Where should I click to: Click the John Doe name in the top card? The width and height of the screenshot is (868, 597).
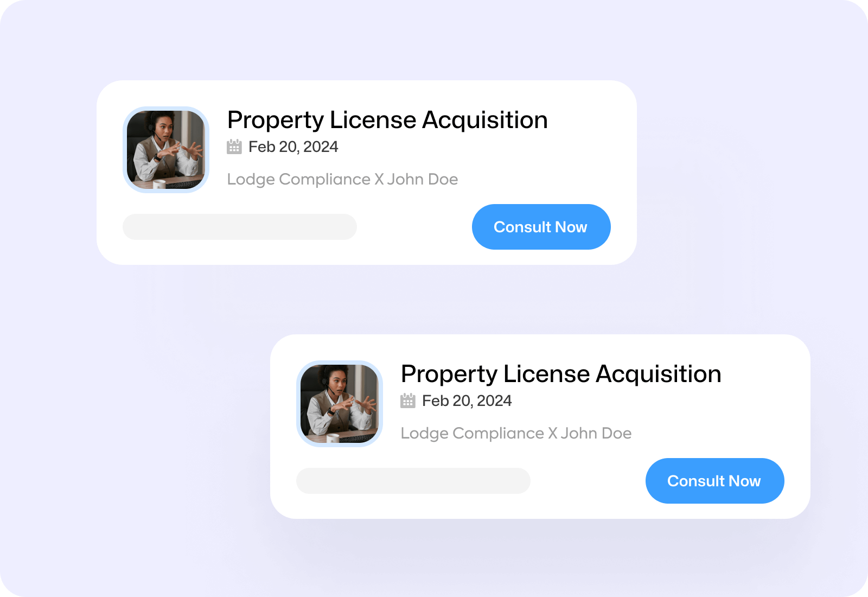point(422,180)
